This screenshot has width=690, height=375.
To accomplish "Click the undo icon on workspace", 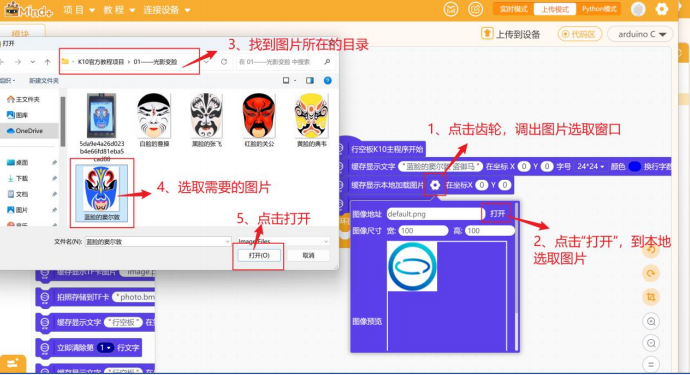I will tap(651, 250).
